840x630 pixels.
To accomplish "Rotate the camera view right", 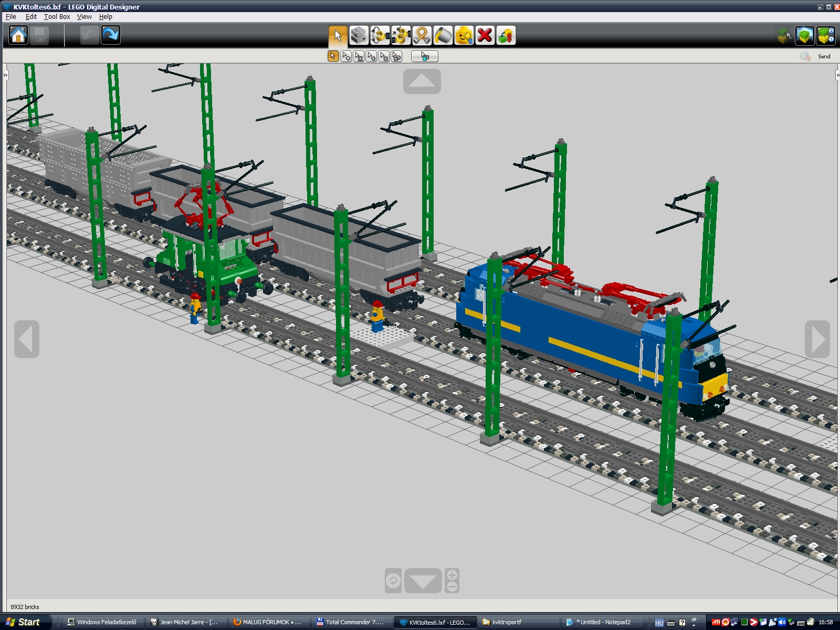I will [817, 339].
